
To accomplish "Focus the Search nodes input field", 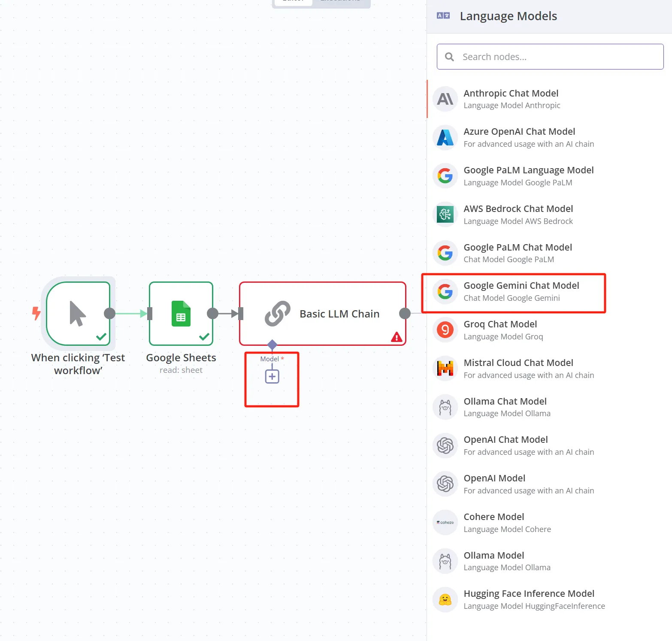I will tap(550, 57).
